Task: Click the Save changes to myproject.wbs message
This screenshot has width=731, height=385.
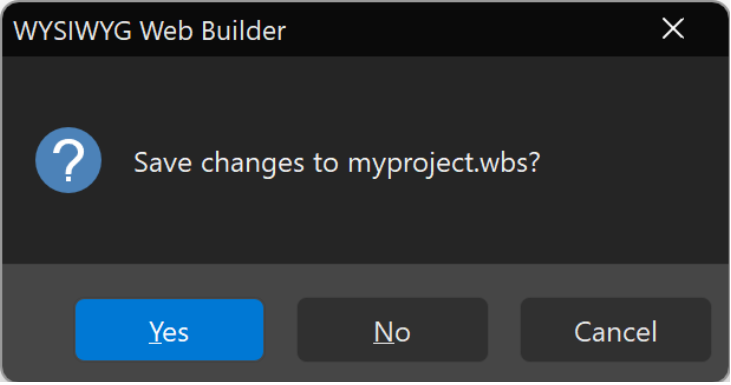Action: (337, 163)
